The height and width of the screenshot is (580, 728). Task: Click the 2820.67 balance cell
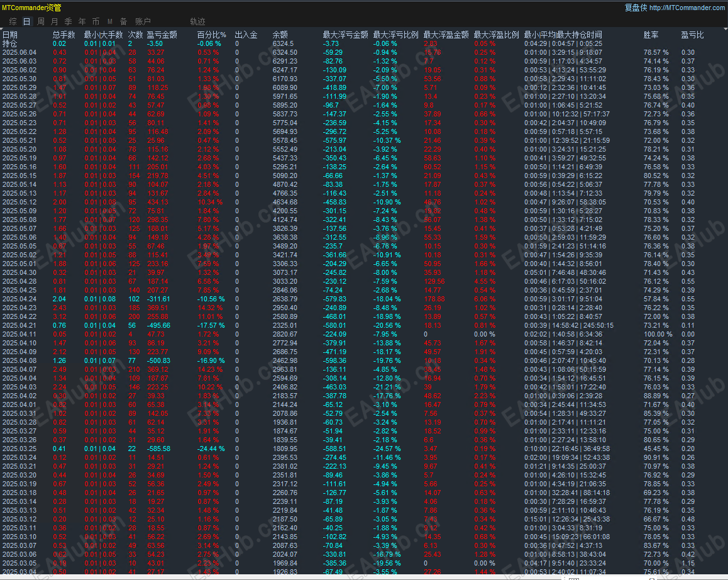pos(285,334)
